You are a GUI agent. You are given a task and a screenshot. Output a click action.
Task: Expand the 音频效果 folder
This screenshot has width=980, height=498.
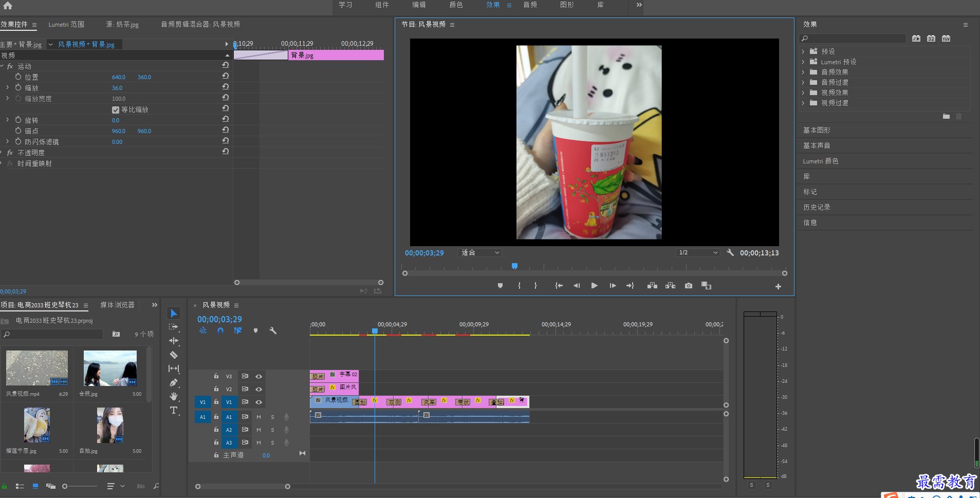(803, 72)
